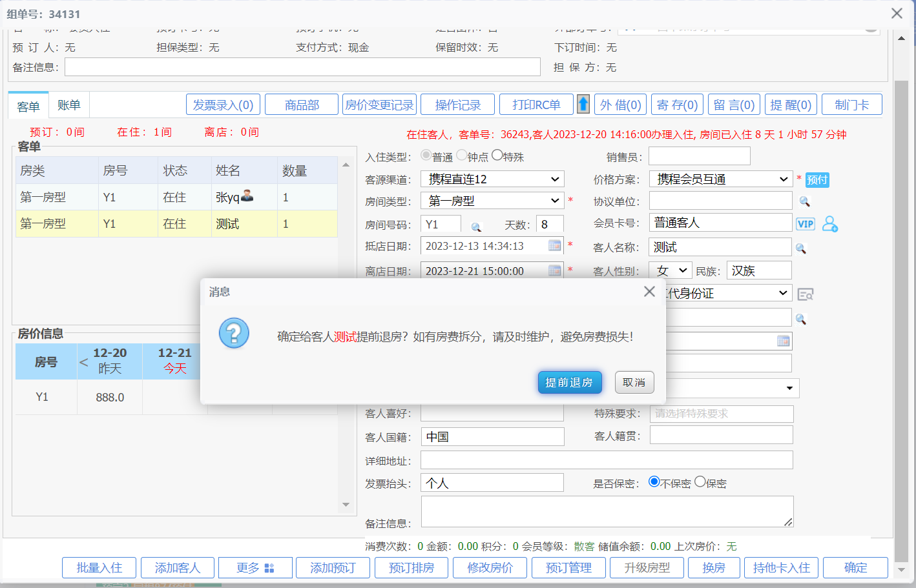The image size is (916, 588).
Task: Click the 批量入住 button
Action: [99, 568]
